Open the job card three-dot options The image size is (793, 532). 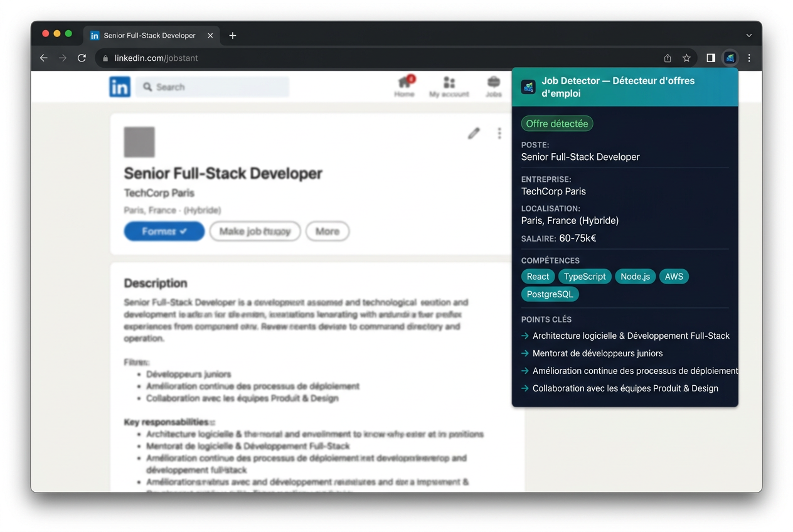pos(499,133)
